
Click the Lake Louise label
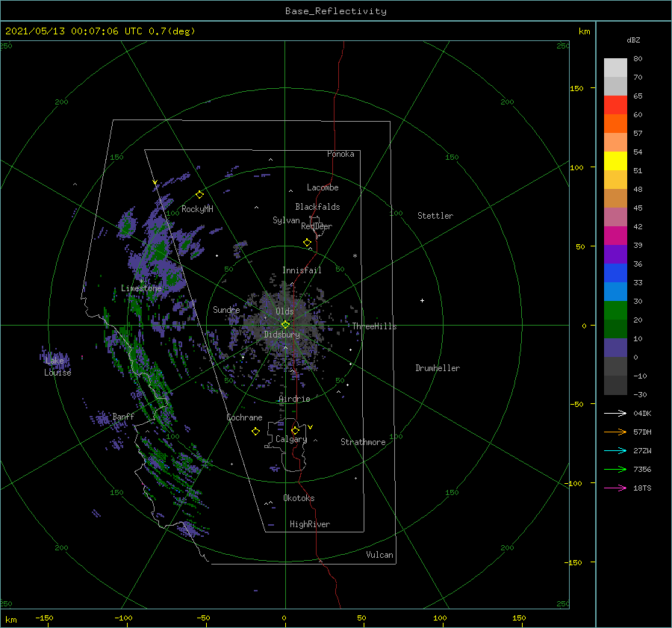click(x=57, y=367)
